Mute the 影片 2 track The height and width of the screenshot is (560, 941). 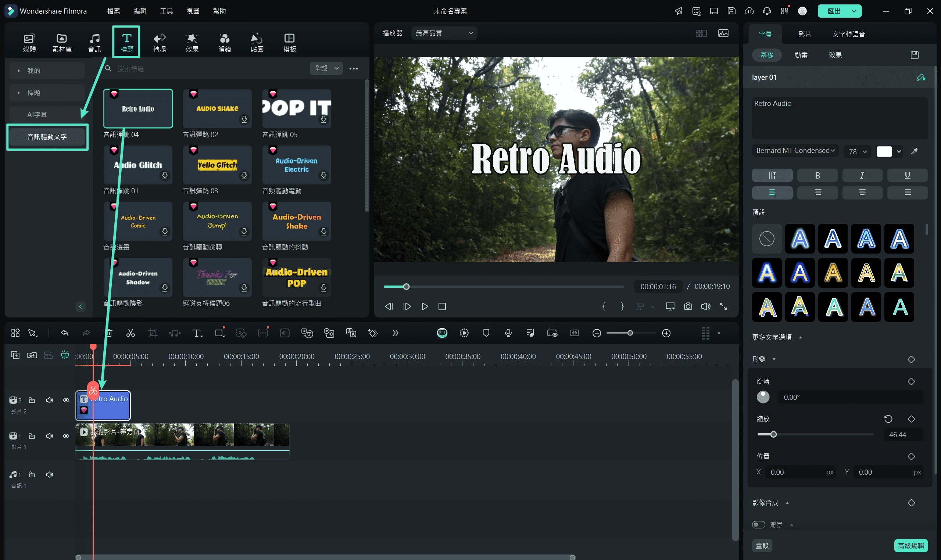coord(50,400)
